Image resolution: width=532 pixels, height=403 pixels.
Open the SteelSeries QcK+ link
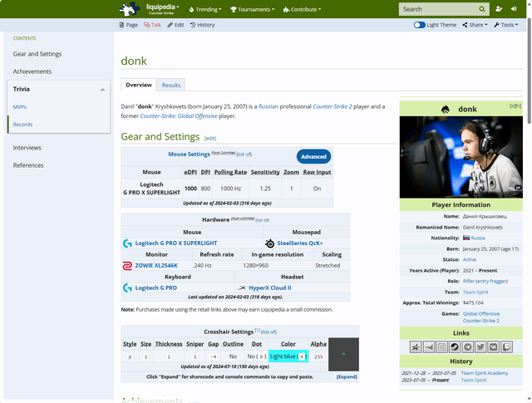click(x=300, y=243)
